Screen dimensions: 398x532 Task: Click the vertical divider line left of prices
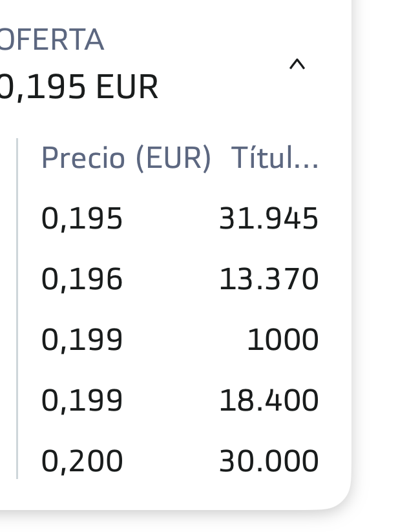pos(17,309)
